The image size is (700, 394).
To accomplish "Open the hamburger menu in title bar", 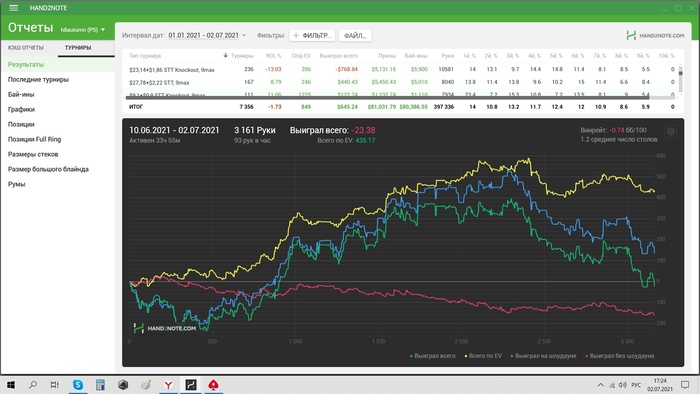I will 13,8.
